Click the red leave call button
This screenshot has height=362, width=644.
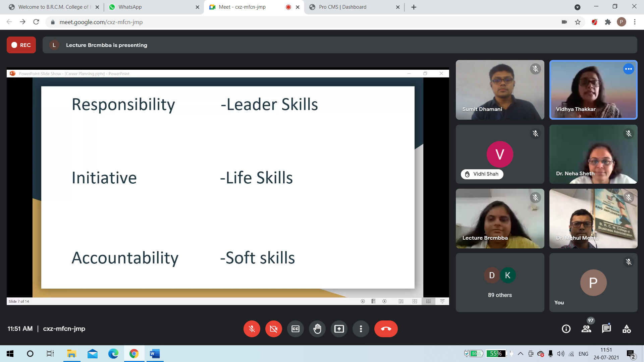coord(386,329)
